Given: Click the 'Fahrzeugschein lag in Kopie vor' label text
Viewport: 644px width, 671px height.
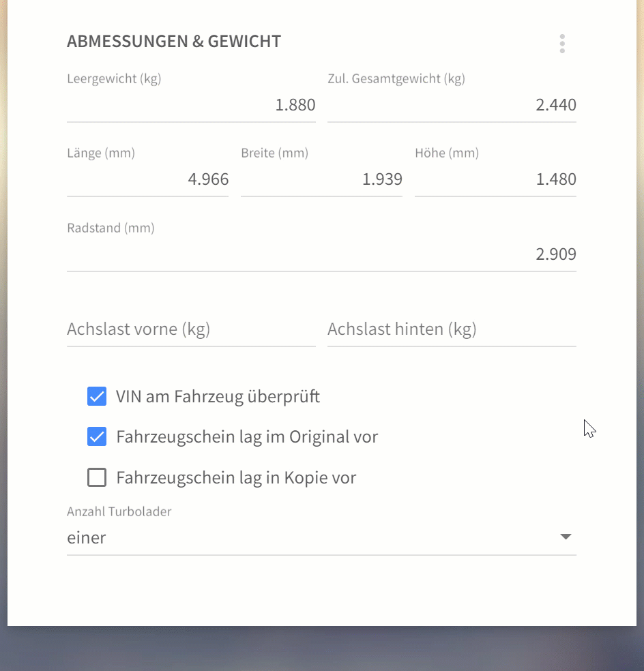Looking at the screenshot, I should (236, 477).
